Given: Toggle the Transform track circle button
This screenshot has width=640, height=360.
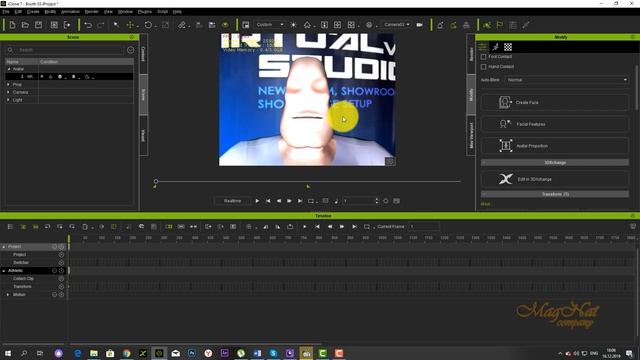Looking at the screenshot, I should tap(61, 287).
